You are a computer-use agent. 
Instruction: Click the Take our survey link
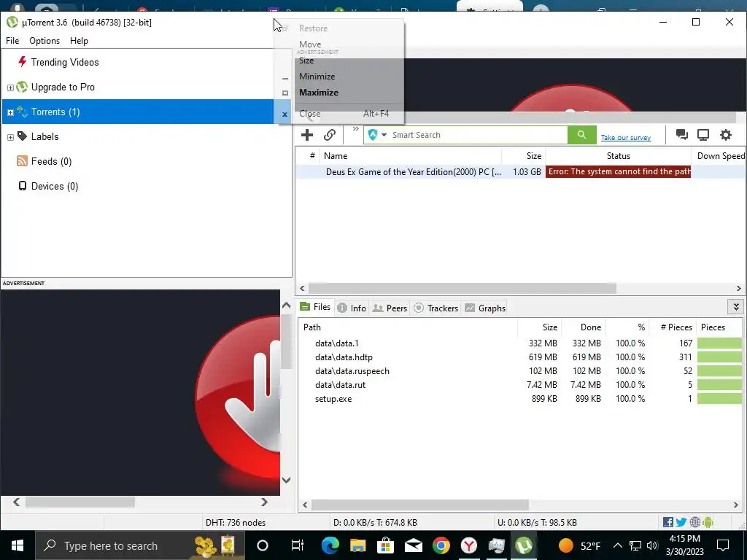[625, 137]
